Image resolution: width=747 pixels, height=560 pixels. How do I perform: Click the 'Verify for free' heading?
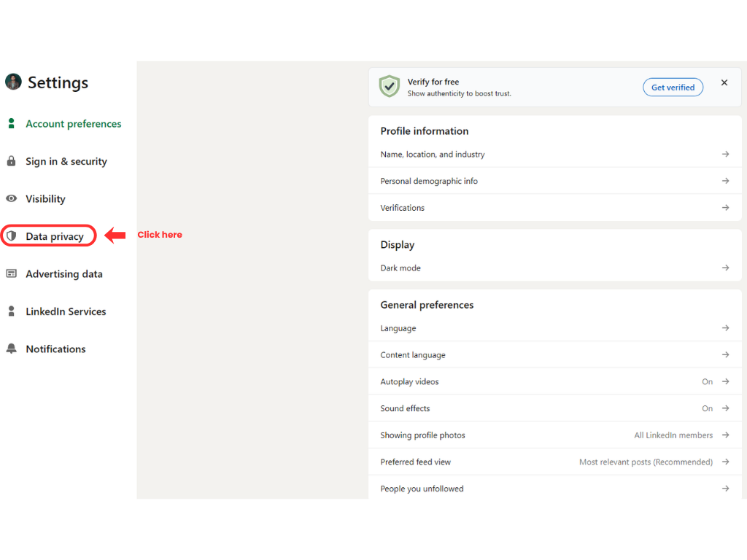tap(433, 82)
